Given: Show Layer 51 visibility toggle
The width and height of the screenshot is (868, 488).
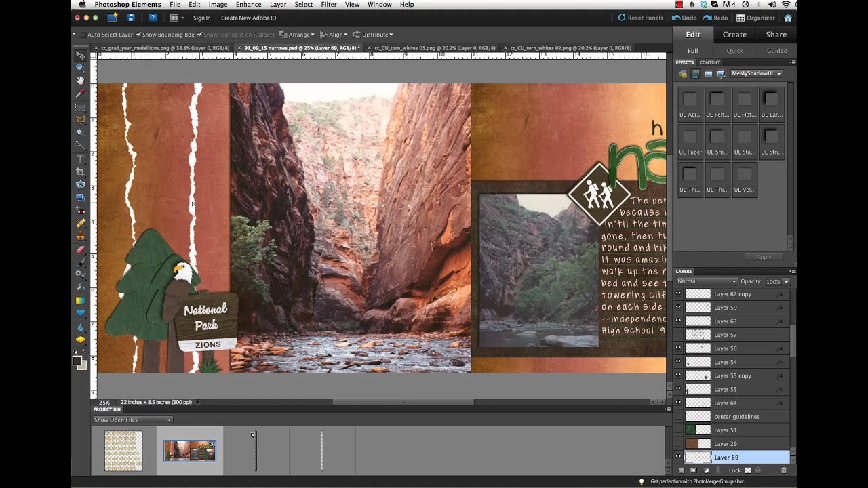Looking at the screenshot, I should click(x=678, y=429).
